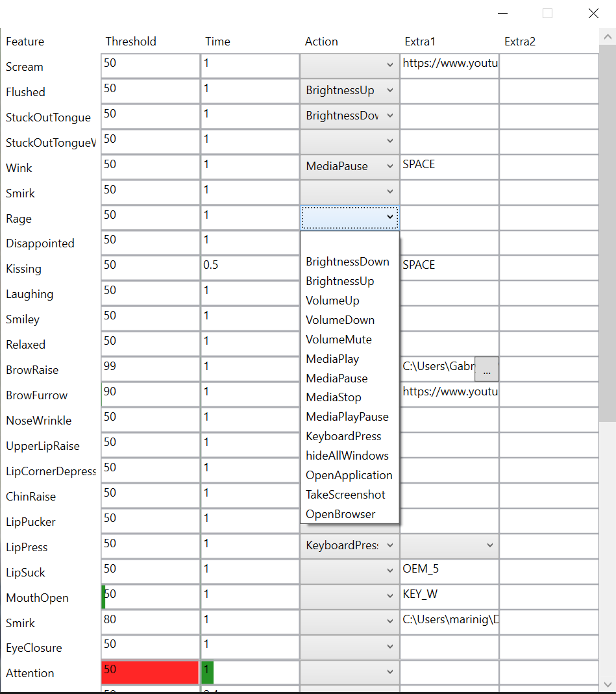Click the Action column header
This screenshot has height=694, width=616.
[321, 42]
